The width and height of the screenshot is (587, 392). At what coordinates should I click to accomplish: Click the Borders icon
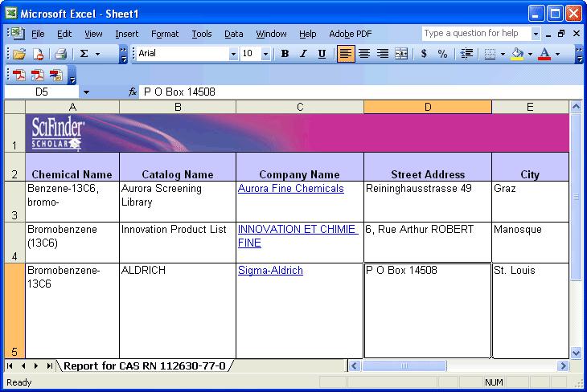(x=490, y=54)
